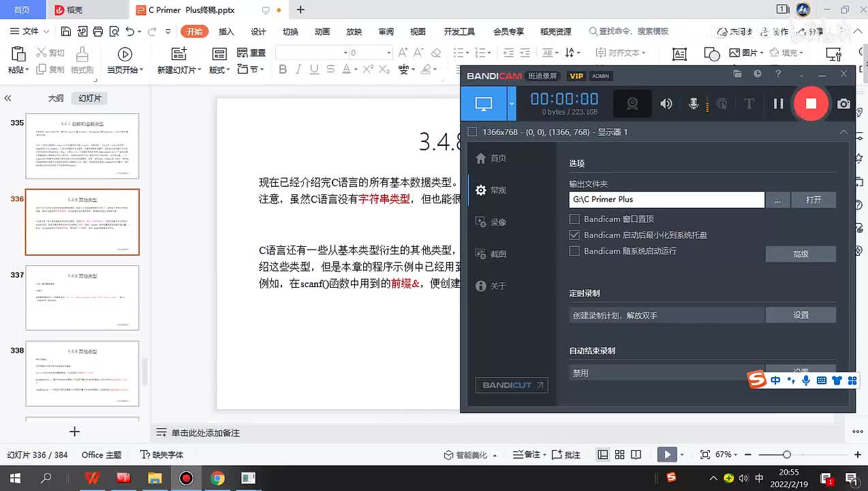Open the font color dropdown arrow
The width and height of the screenshot is (868, 491).
point(355,69)
